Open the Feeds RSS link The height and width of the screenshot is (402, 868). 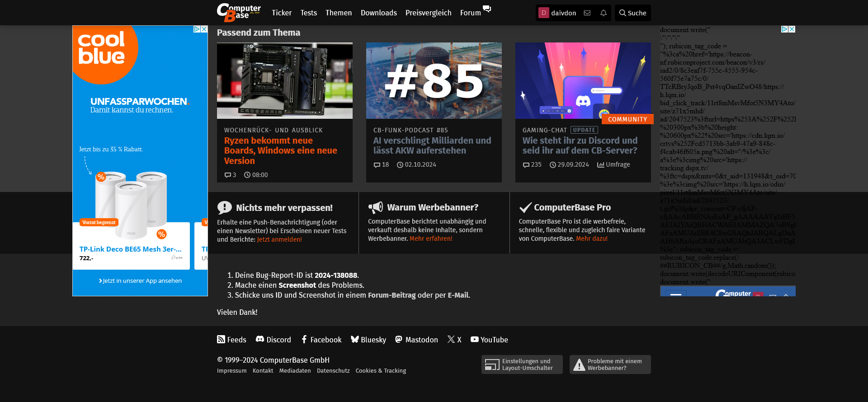click(x=231, y=340)
